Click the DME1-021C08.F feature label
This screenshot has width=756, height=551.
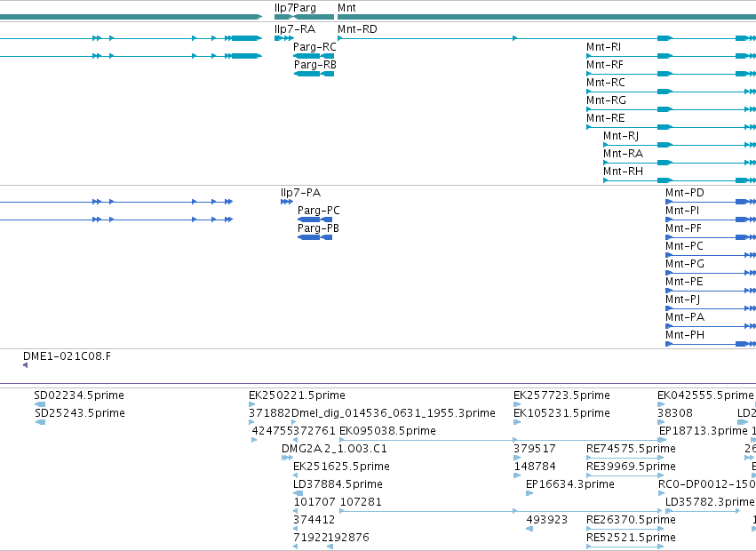[x=67, y=356]
